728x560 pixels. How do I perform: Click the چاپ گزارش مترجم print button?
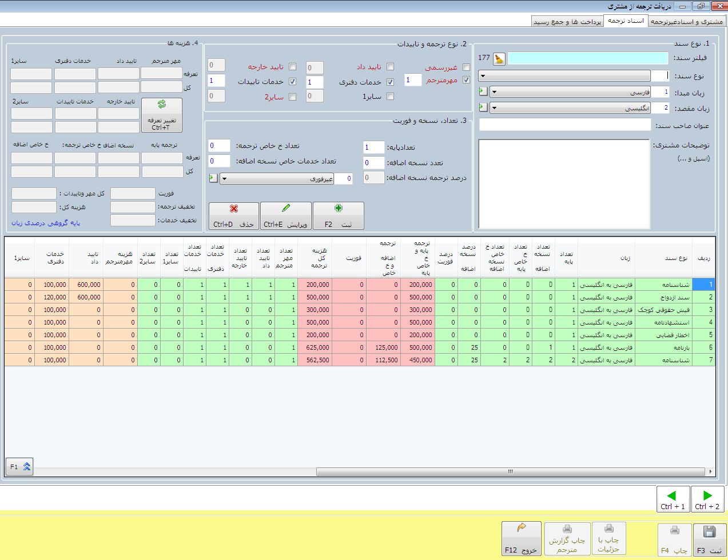pos(567,538)
